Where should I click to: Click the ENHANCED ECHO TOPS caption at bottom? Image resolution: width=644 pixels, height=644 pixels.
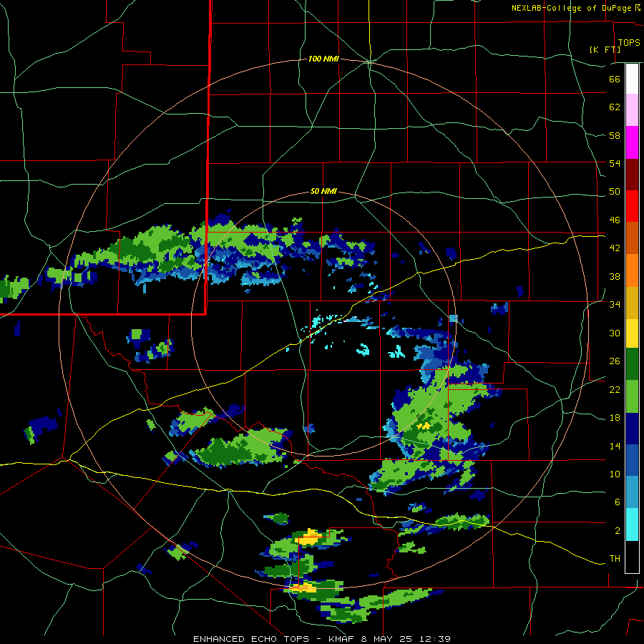[x=322, y=639]
